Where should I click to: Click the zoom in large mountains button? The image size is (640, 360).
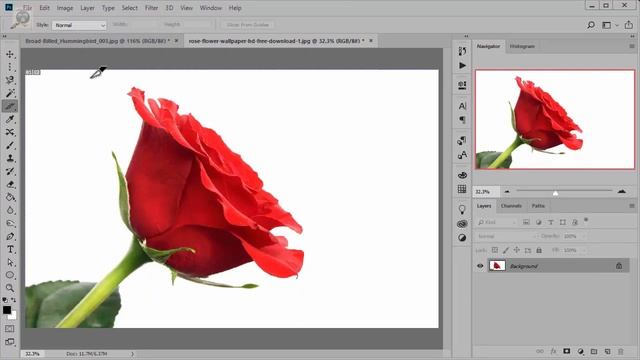622,191
